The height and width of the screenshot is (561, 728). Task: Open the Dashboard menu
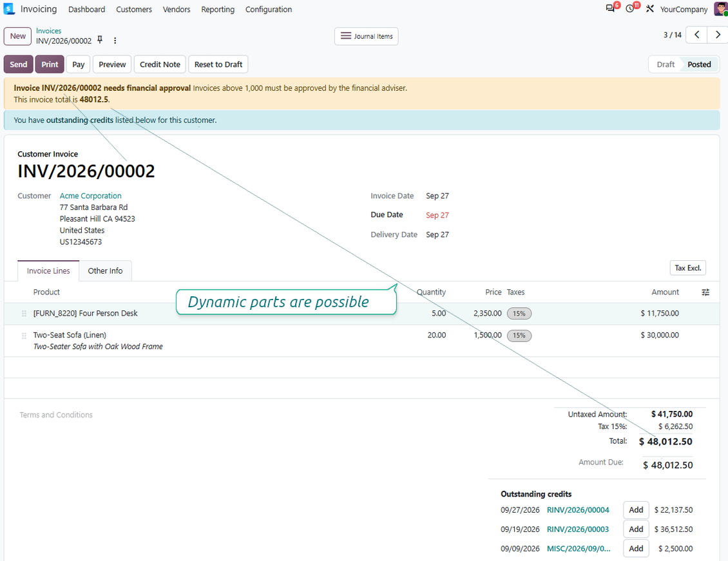coord(86,9)
